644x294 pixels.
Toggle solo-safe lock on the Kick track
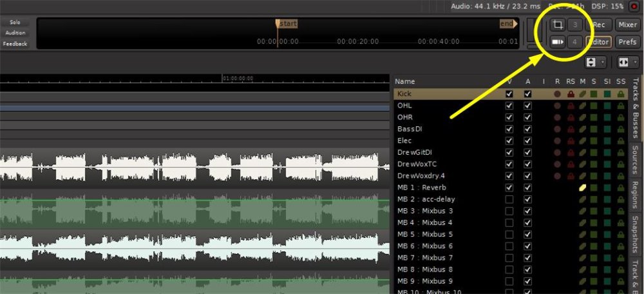(x=620, y=94)
